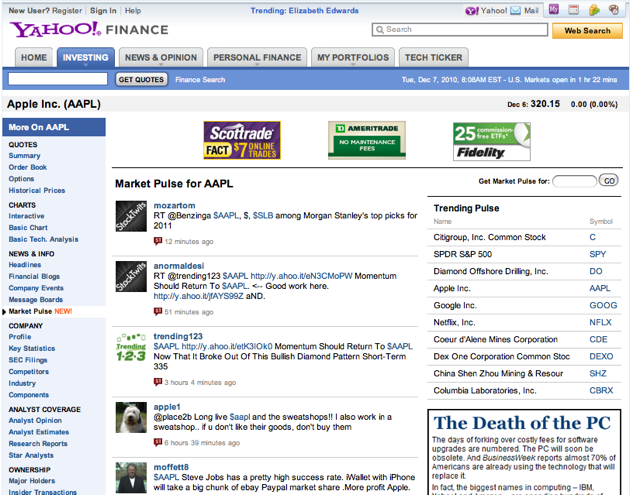Open the Message Boards link
This screenshot has width=630, height=495.
click(36, 300)
